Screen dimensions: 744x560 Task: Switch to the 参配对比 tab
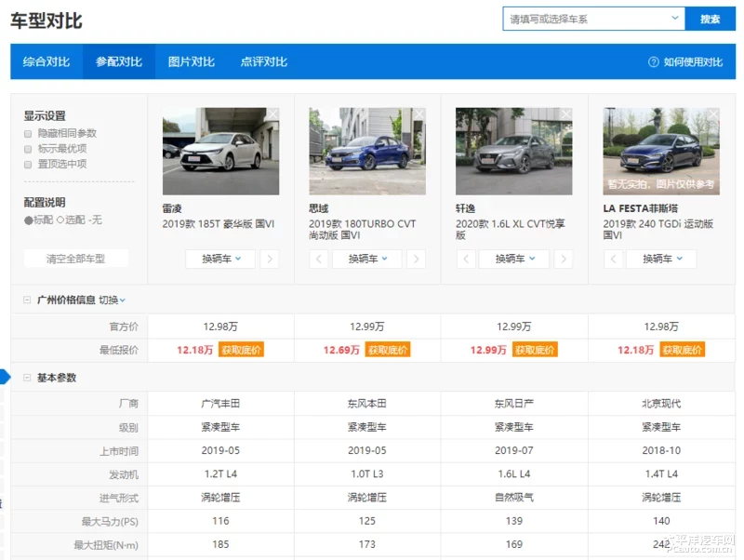point(119,61)
